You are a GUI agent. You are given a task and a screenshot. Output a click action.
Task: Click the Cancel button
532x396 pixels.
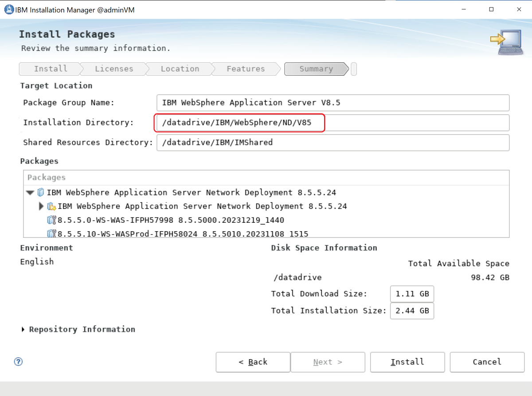point(487,362)
